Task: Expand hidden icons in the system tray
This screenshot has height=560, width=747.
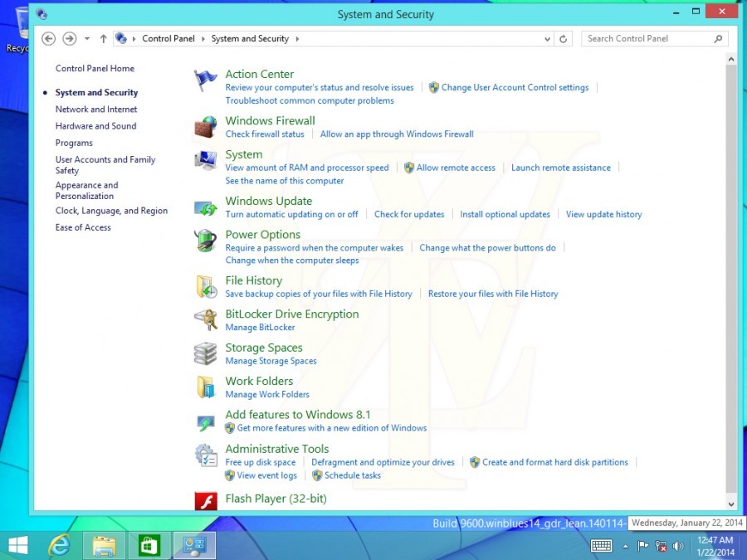Action: click(625, 546)
